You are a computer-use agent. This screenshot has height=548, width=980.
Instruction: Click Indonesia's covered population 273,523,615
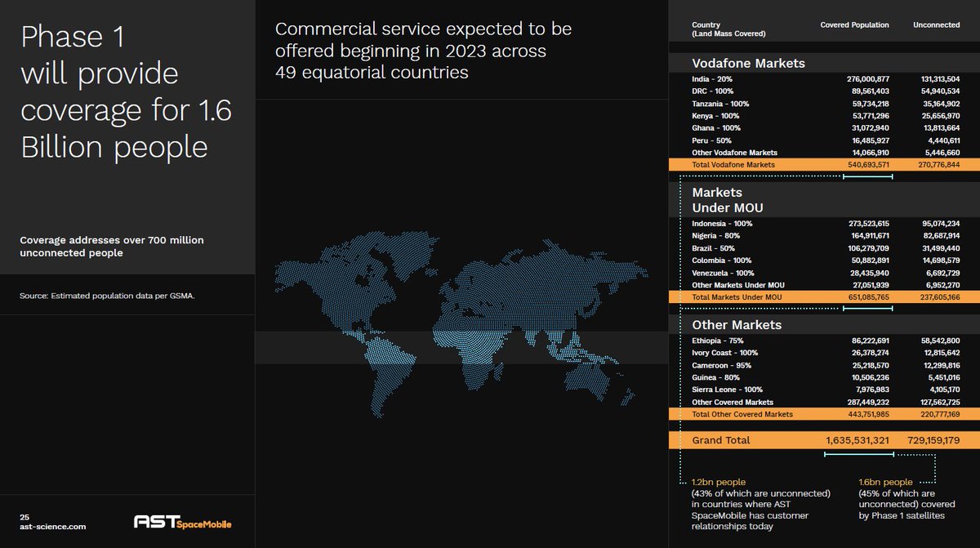pyautogui.click(x=867, y=224)
